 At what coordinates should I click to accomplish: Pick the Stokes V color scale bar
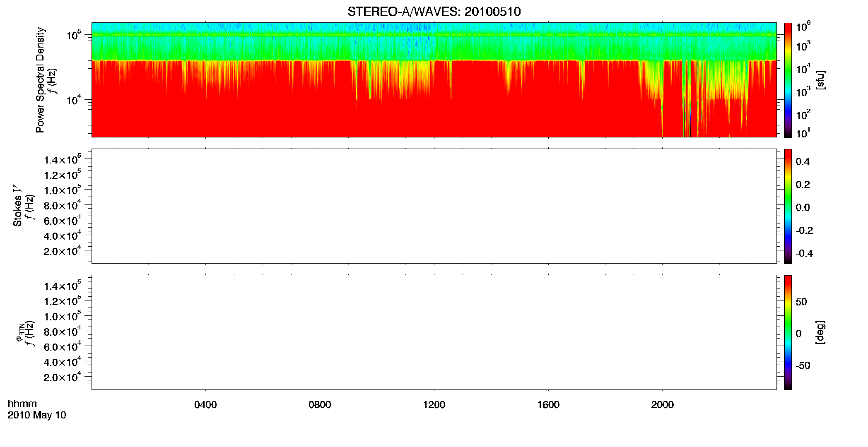pos(788,206)
